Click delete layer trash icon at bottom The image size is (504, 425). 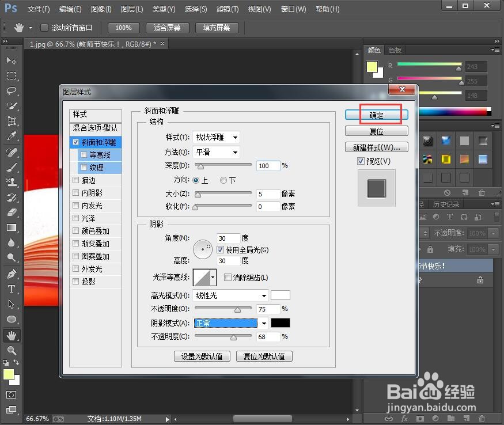pos(482,419)
